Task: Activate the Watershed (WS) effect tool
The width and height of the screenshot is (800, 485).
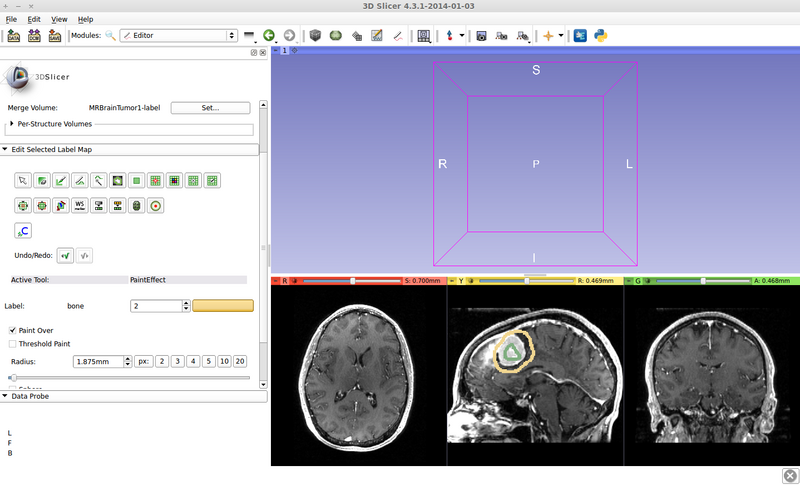Action: tap(79, 205)
